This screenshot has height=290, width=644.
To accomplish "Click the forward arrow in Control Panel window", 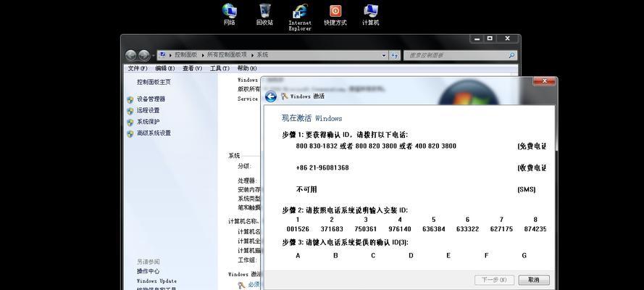I will pyautogui.click(x=143, y=55).
